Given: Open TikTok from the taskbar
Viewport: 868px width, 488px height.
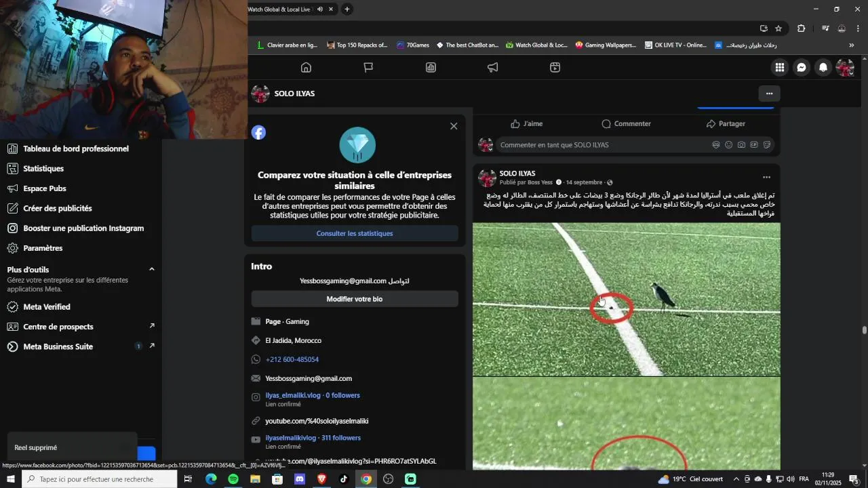Looking at the screenshot, I should [x=344, y=479].
